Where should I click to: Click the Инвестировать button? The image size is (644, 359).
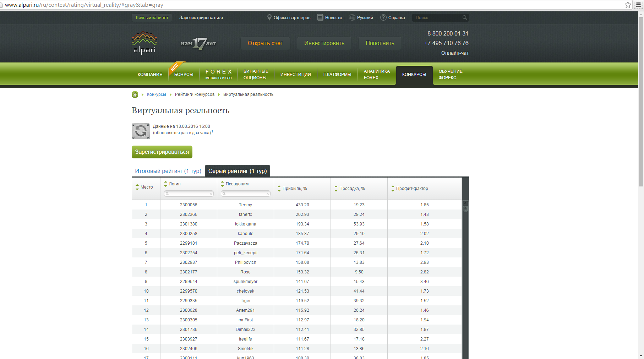click(324, 43)
